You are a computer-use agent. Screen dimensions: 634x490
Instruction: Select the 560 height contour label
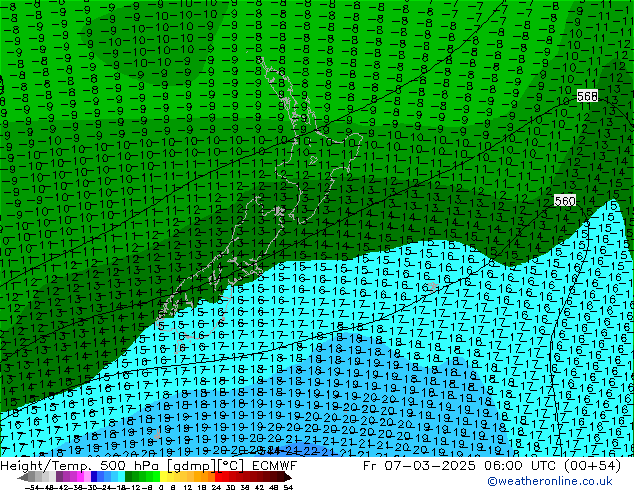tap(564, 201)
